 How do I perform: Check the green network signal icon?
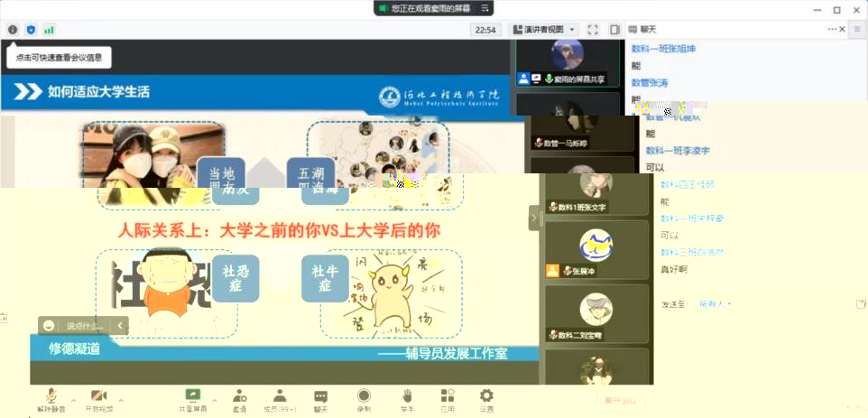point(49,30)
